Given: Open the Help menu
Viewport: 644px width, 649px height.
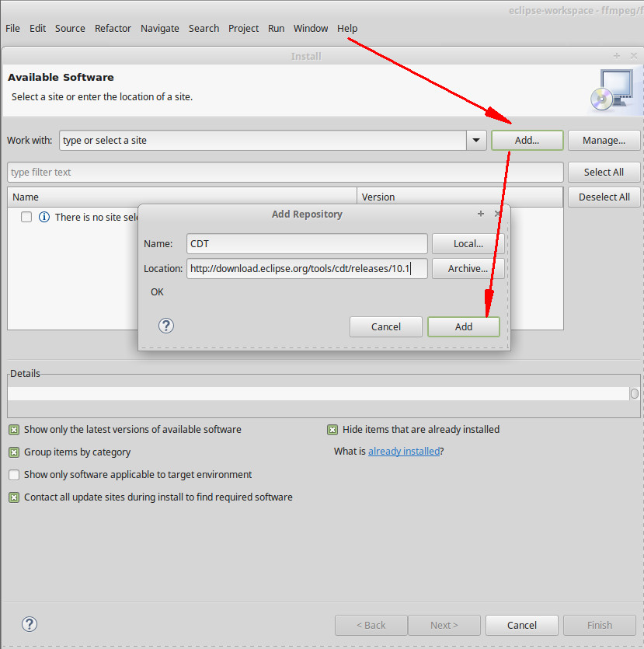Looking at the screenshot, I should click(x=347, y=28).
